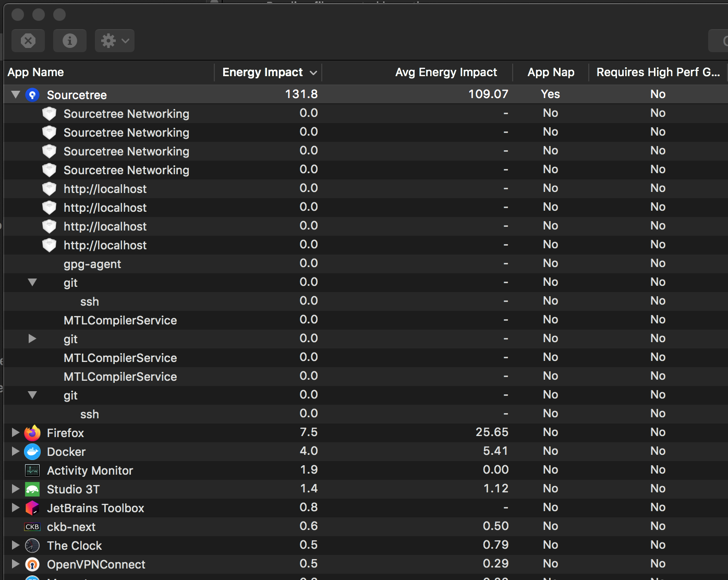
Task: Select the JetBrains Toolbox row name
Action: click(95, 508)
